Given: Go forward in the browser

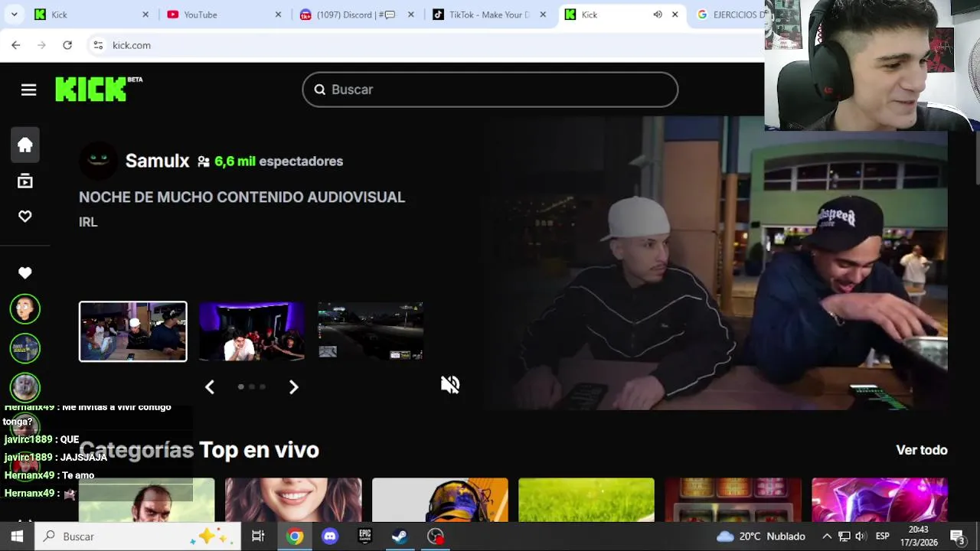Looking at the screenshot, I should pos(41,45).
